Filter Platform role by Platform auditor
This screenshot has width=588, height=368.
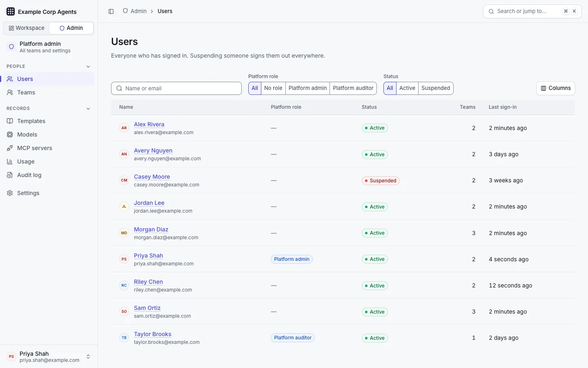click(353, 88)
